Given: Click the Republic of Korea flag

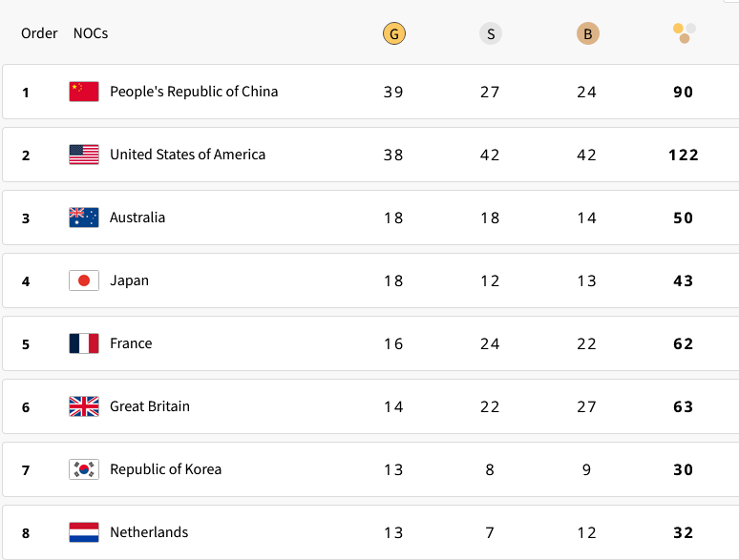Looking at the screenshot, I should tap(84, 469).
